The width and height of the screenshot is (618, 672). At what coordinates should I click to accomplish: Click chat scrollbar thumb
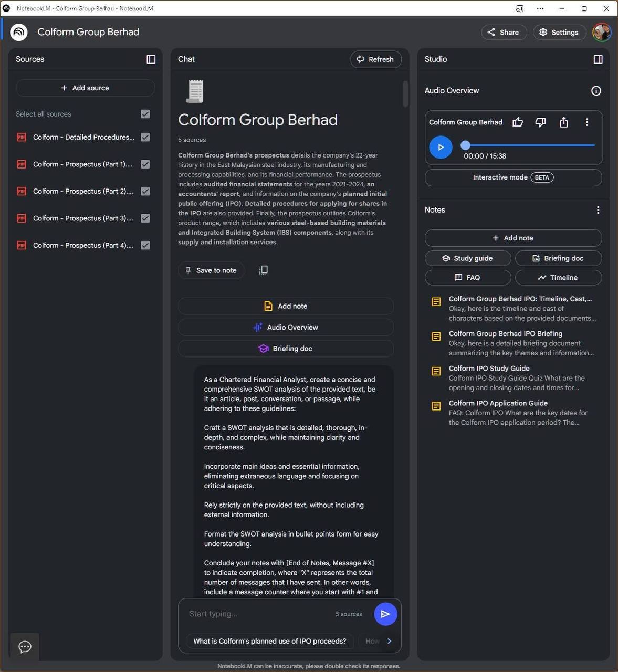[x=405, y=93]
